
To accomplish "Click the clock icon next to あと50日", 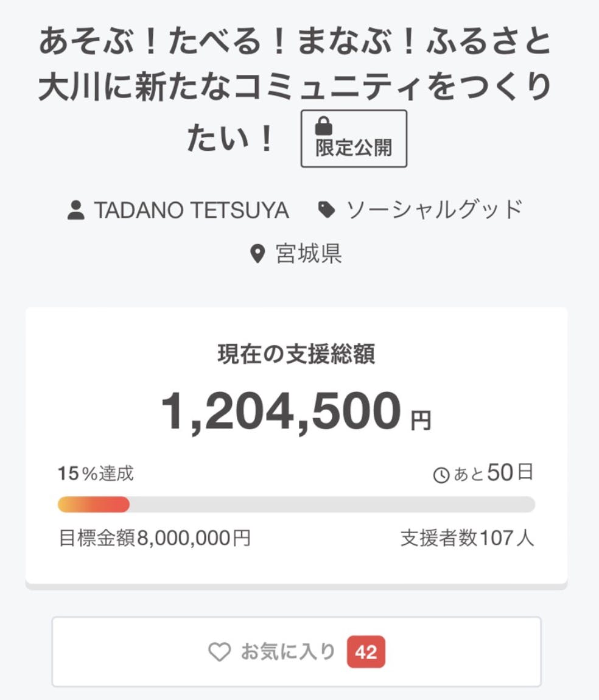I will tap(441, 475).
